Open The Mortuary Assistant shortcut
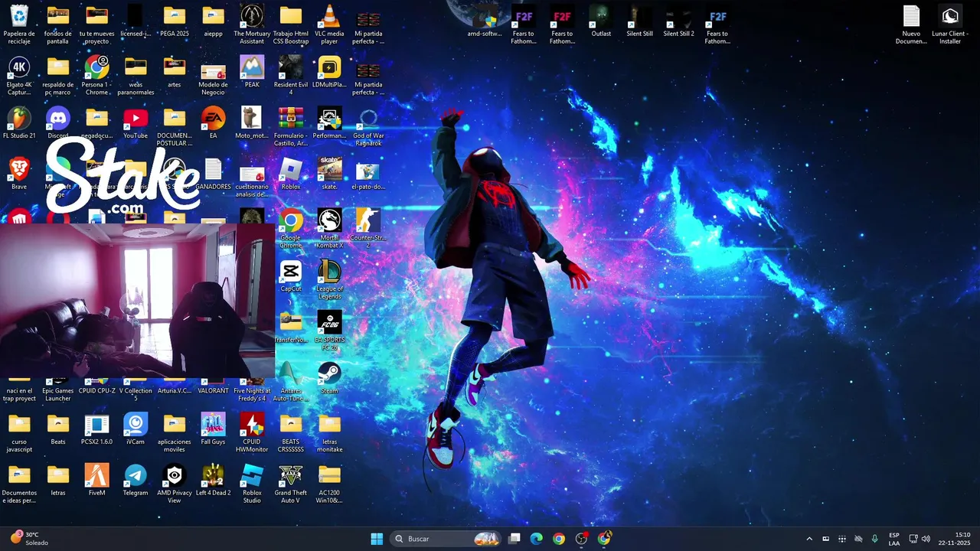The width and height of the screenshot is (980, 551). click(x=252, y=24)
